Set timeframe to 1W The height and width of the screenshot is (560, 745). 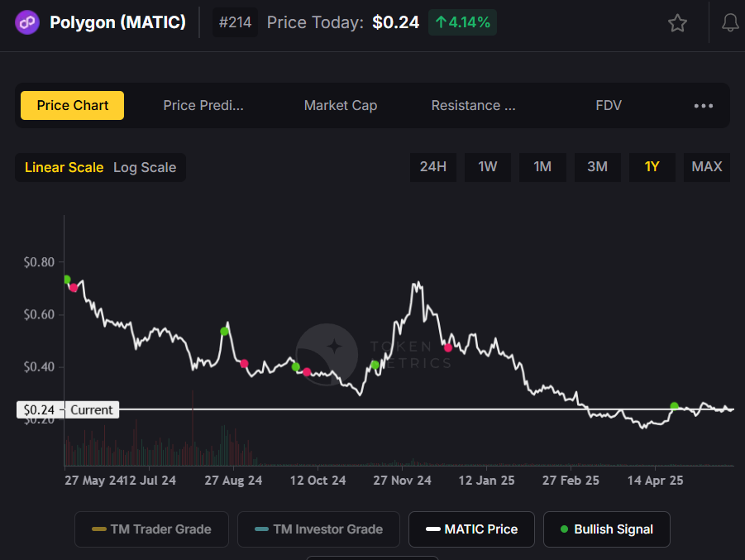click(488, 167)
